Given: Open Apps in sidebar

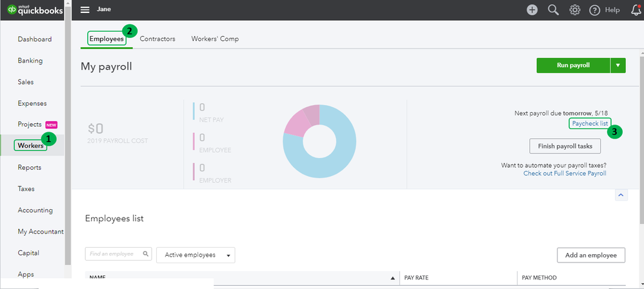Looking at the screenshot, I should [x=25, y=274].
